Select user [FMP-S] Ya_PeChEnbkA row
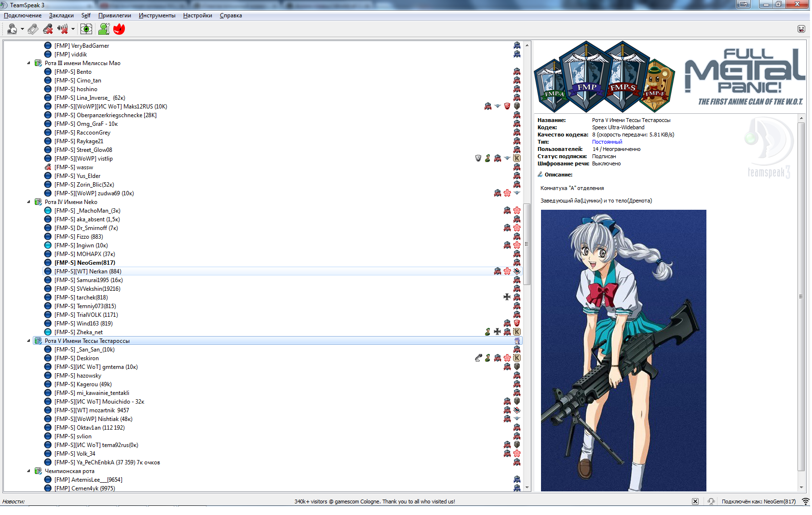The image size is (812, 515). click(x=107, y=462)
